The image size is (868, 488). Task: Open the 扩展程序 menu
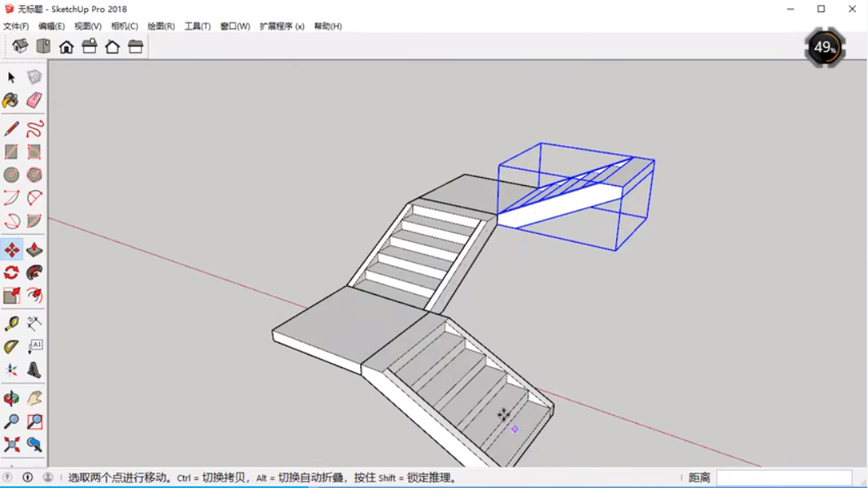(281, 26)
